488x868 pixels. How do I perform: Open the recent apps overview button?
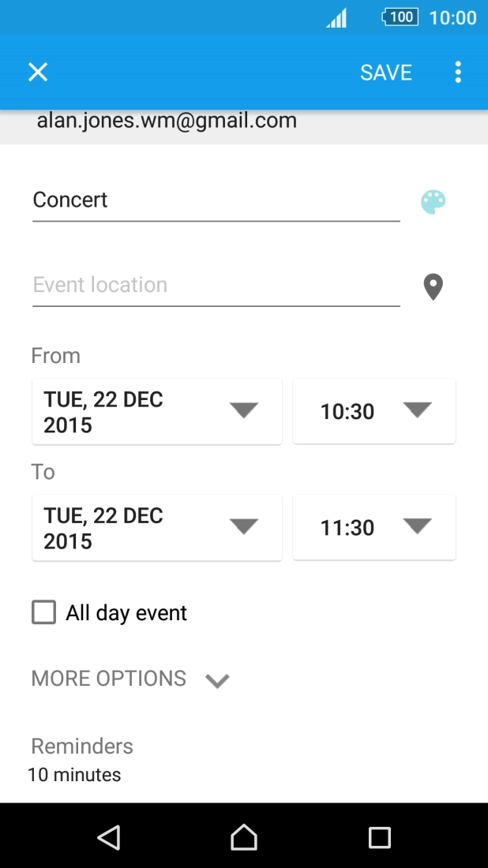(380, 837)
